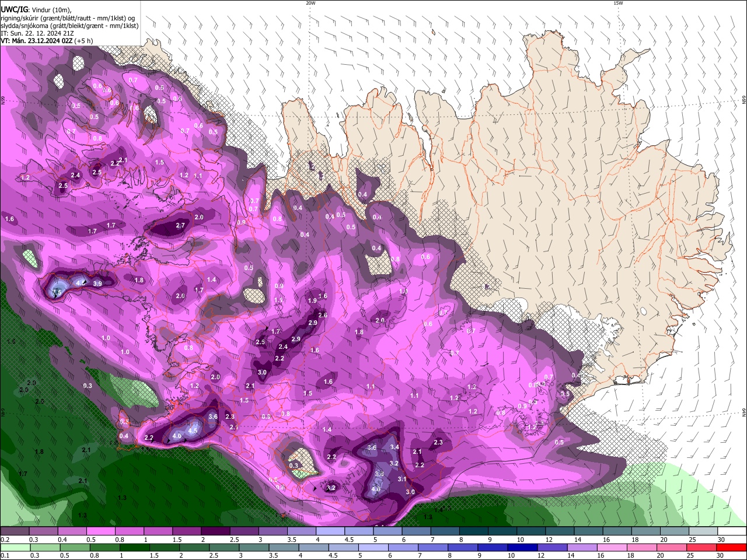Click the 'VT: Mán. 23.12.2024 02Z' valid time

[37, 41]
